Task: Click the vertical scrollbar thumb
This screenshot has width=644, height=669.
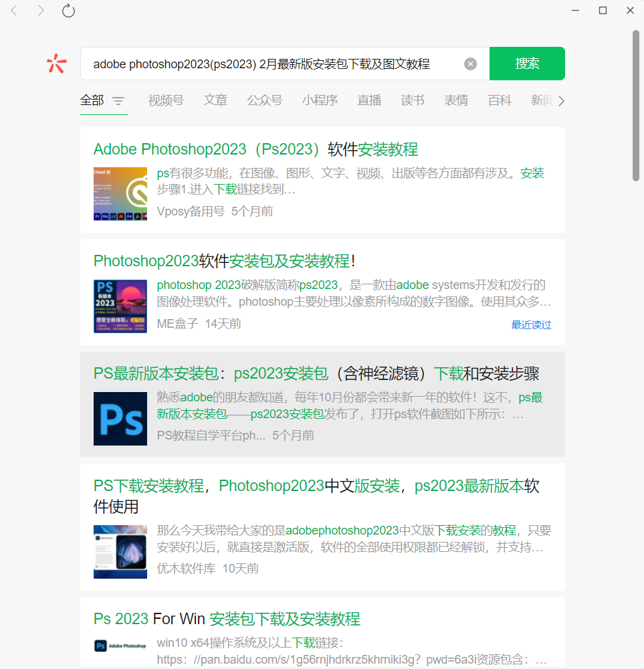Action: (635, 106)
